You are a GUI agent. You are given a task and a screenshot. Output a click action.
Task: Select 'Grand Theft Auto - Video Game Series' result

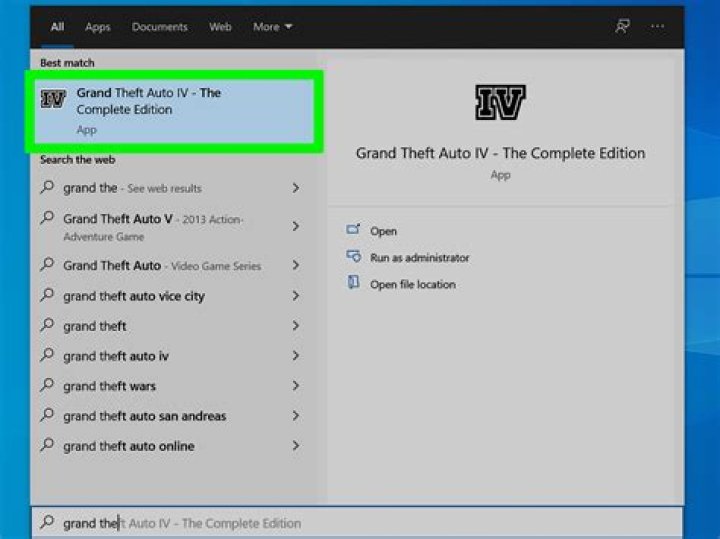tap(161, 266)
